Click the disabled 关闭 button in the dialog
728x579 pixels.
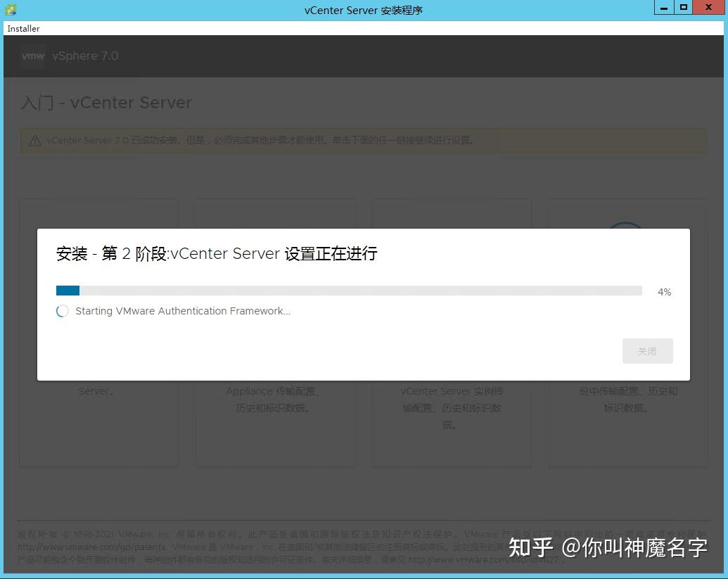coord(647,350)
